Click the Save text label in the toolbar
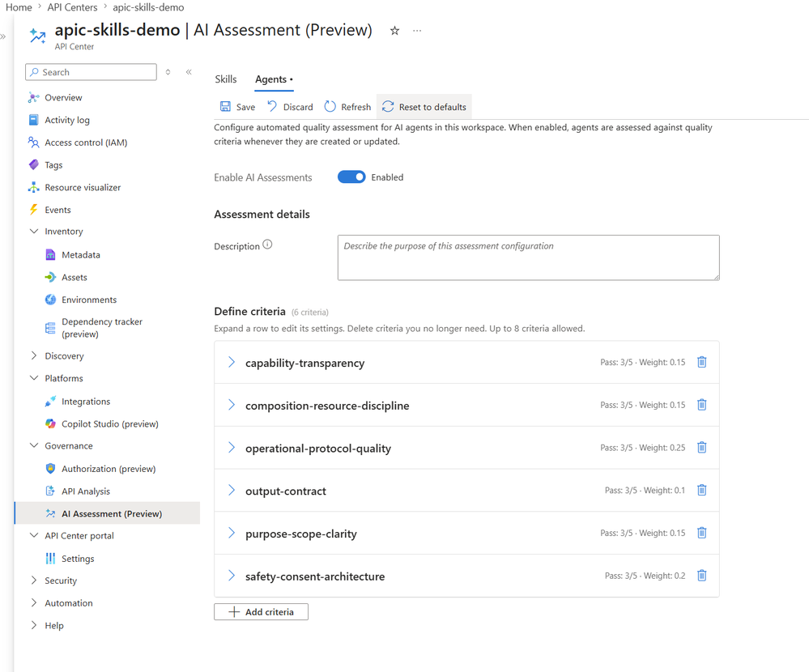The image size is (809, 672). [x=245, y=107]
